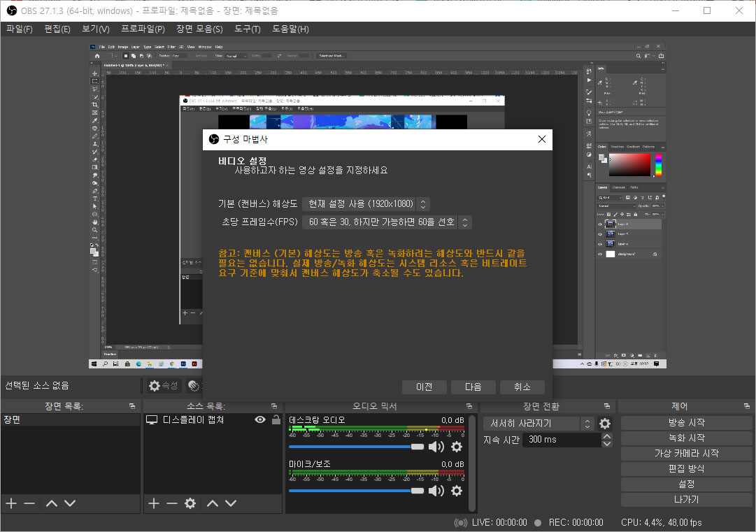Move the scene down in the list
This screenshot has width=756, height=532.
click(70, 503)
